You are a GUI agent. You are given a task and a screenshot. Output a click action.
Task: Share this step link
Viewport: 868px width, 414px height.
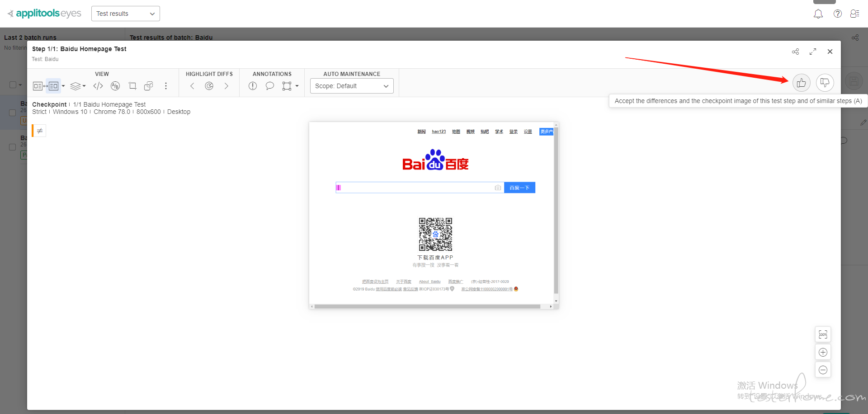(796, 52)
